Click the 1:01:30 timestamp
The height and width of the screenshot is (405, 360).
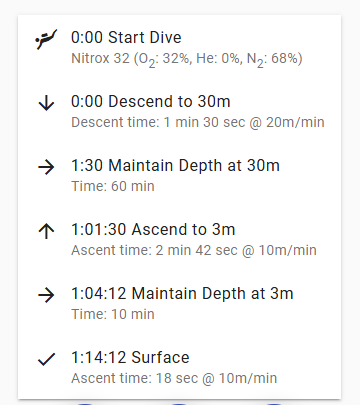click(x=99, y=229)
